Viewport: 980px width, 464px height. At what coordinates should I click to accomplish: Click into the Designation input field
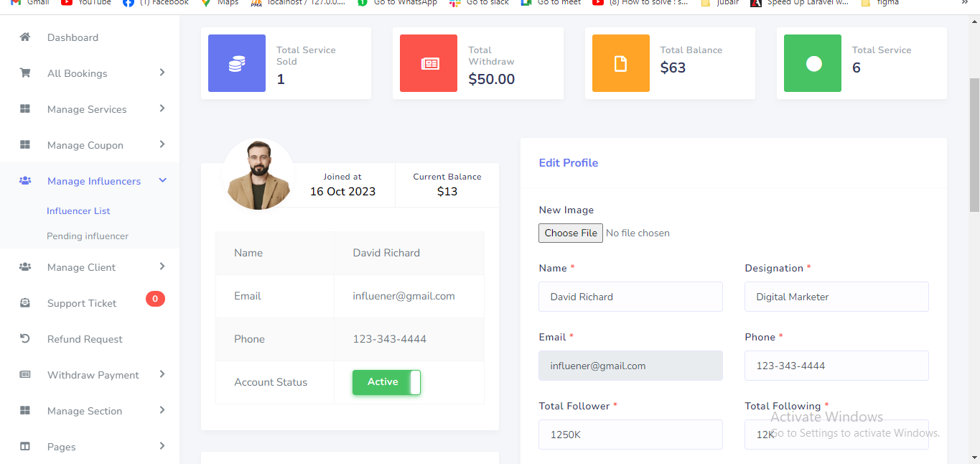coord(836,297)
